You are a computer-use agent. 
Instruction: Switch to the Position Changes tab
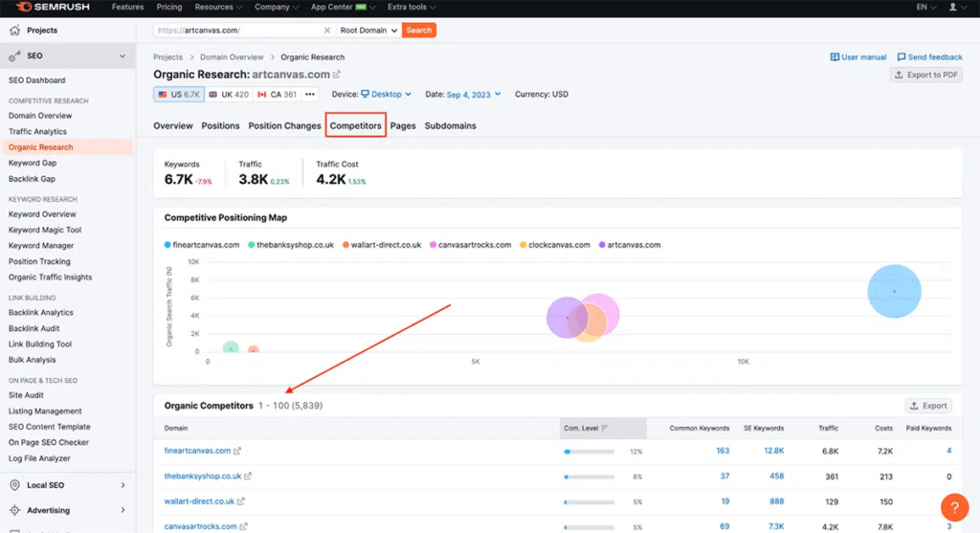click(x=284, y=125)
